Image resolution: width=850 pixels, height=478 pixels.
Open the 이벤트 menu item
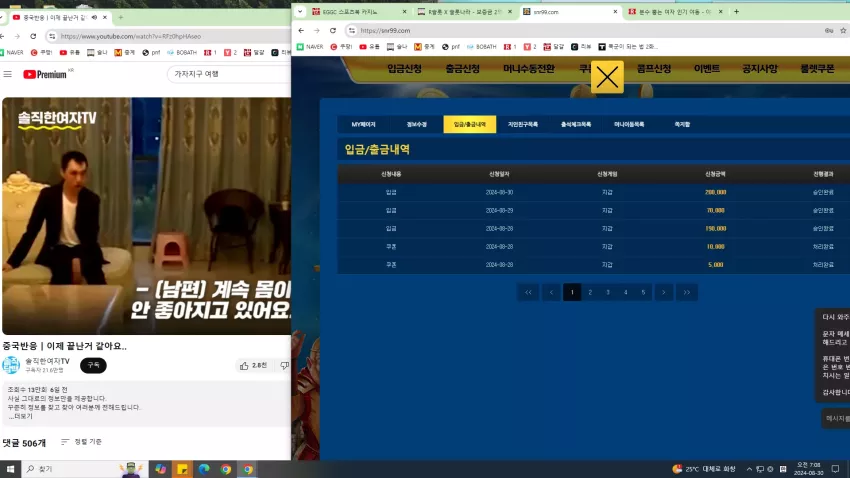[x=707, y=69]
